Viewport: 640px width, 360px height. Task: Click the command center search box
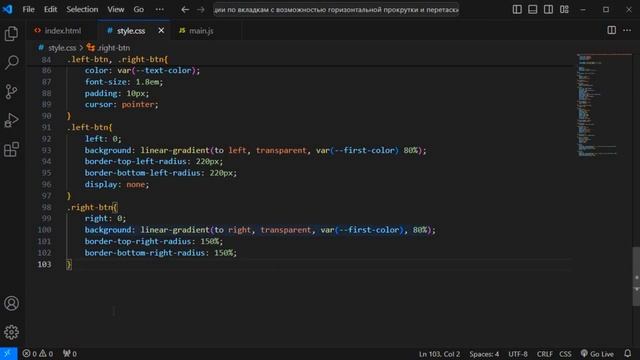pyautogui.click(x=336, y=9)
